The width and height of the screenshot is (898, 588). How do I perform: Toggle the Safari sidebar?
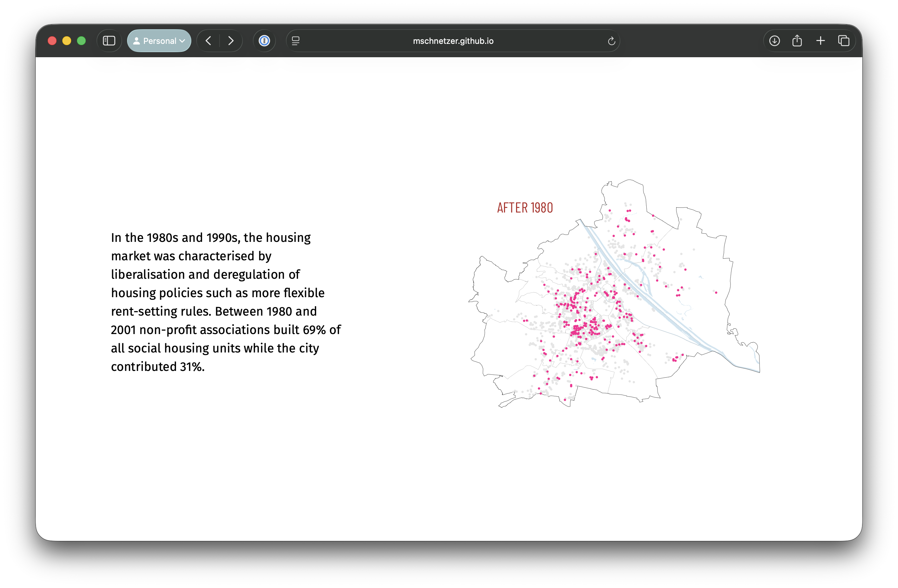tap(109, 41)
